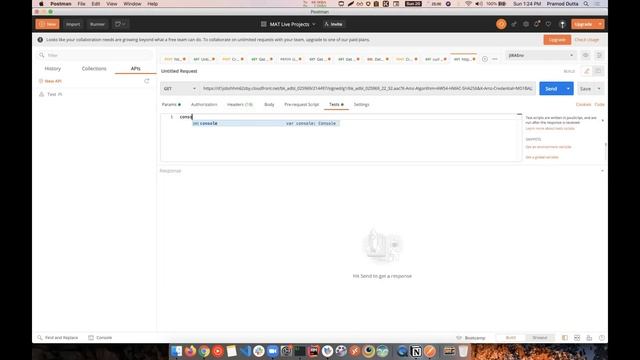Click the New API link
Image resolution: width=640 pixels, height=360 pixels.
click(50, 81)
